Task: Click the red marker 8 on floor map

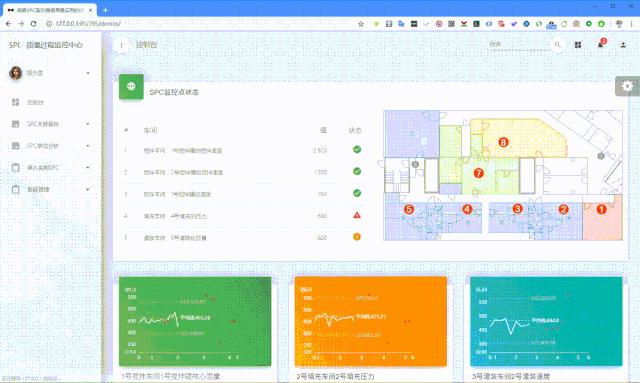Action: 503,142
